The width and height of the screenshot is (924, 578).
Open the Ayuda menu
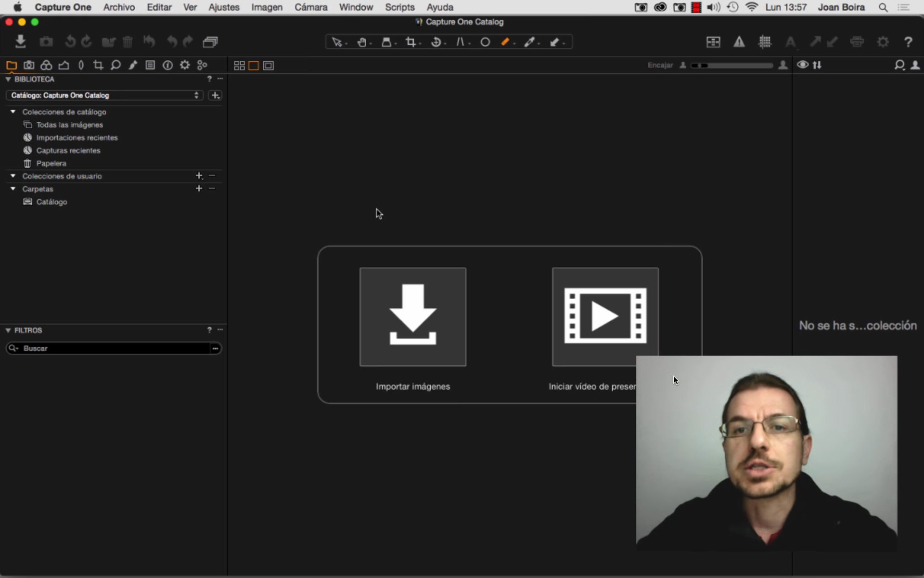click(440, 7)
